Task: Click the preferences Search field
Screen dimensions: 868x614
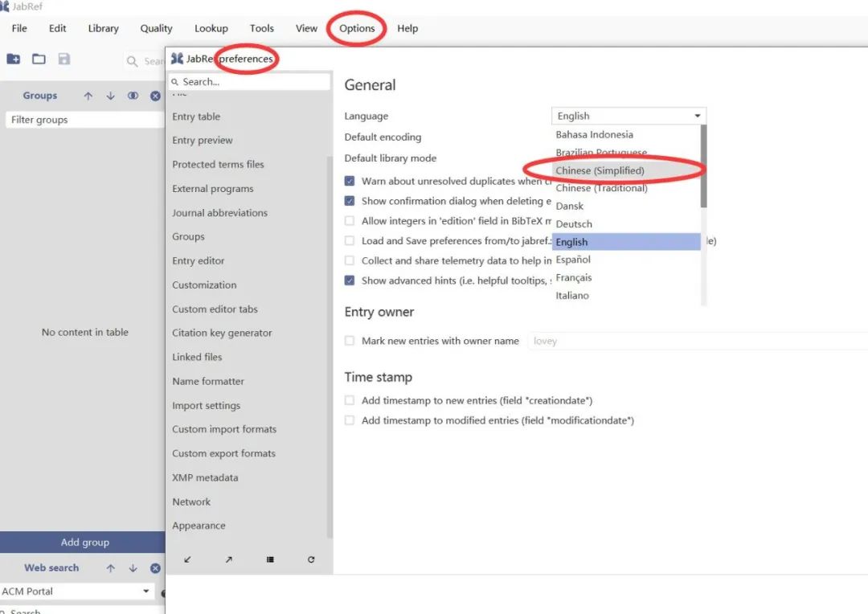Action: [x=250, y=82]
